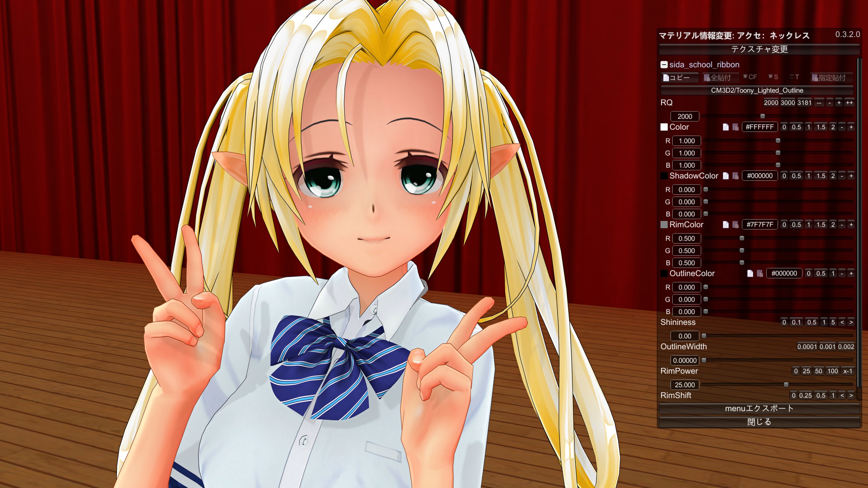
Task: Click the copy icon beside ShadowColor
Action: click(x=725, y=176)
